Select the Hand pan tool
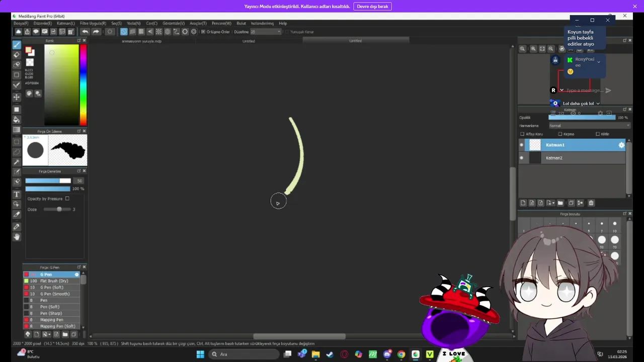 pyautogui.click(x=17, y=236)
